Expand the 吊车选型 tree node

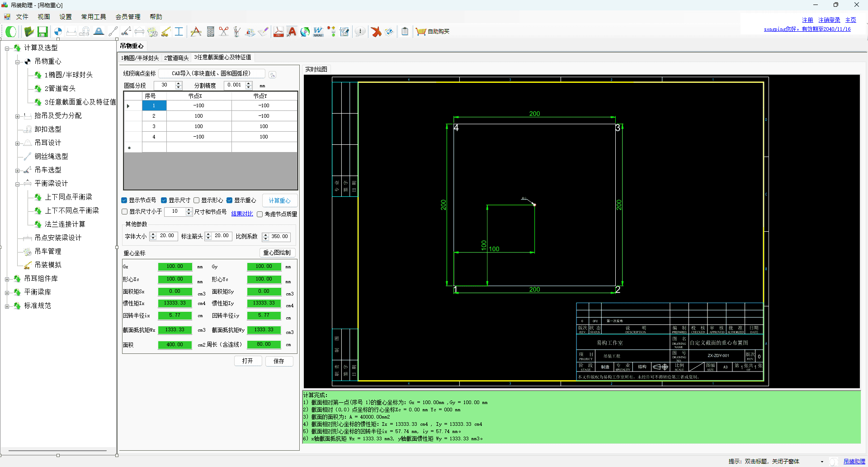pos(17,171)
